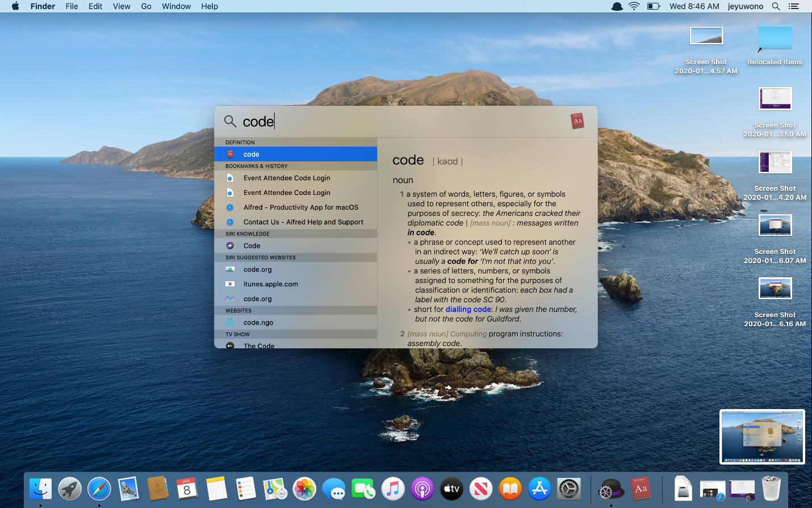This screenshot has height=508, width=812.
Task: Select the Relocated Items folder on desktop
Action: click(775, 39)
